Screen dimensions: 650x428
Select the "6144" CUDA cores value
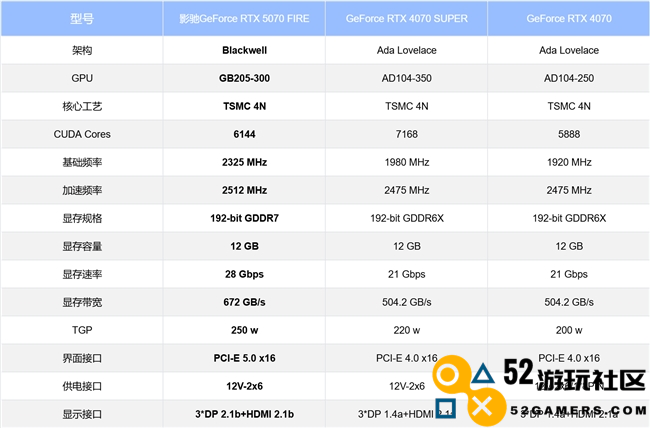coord(244,134)
